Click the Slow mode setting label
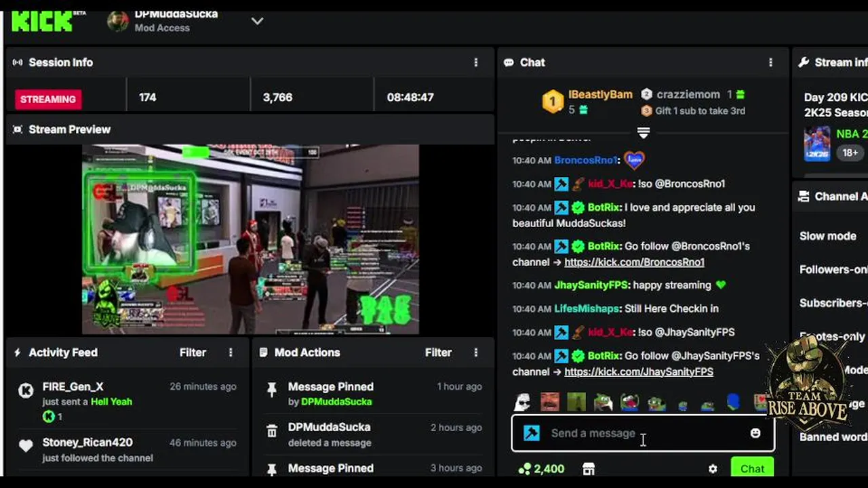Image resolution: width=868 pixels, height=488 pixels. [828, 237]
